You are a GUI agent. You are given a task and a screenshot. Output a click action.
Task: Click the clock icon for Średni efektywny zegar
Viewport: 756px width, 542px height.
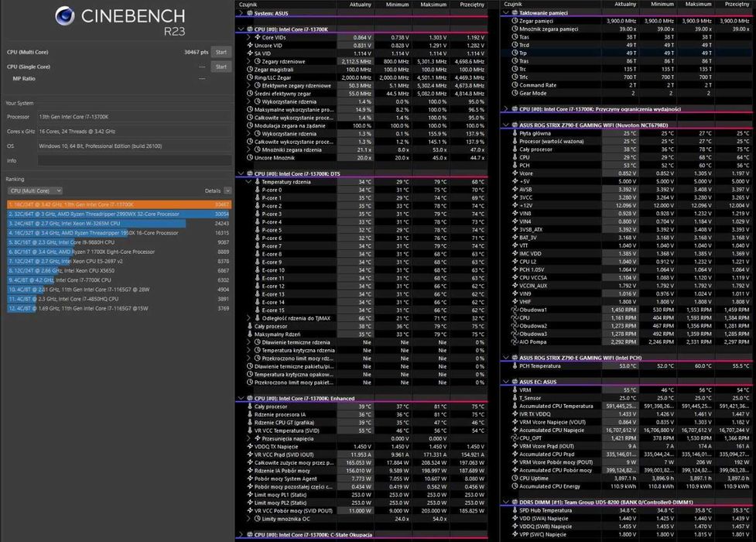(x=250, y=94)
